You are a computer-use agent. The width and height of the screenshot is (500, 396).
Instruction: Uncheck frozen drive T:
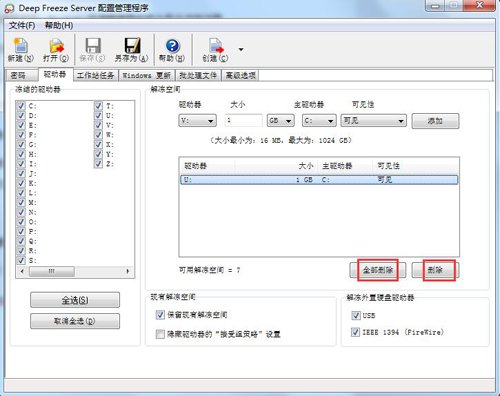tap(98, 106)
